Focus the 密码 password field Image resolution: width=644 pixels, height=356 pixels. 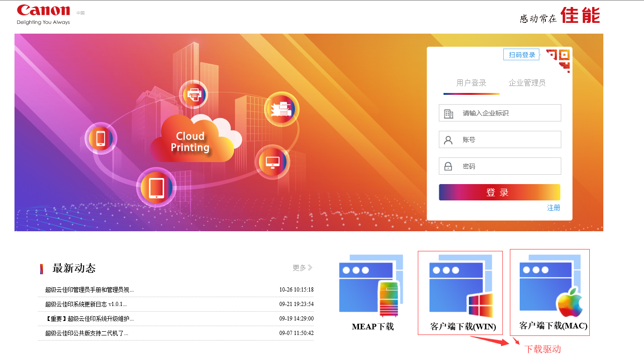point(508,166)
